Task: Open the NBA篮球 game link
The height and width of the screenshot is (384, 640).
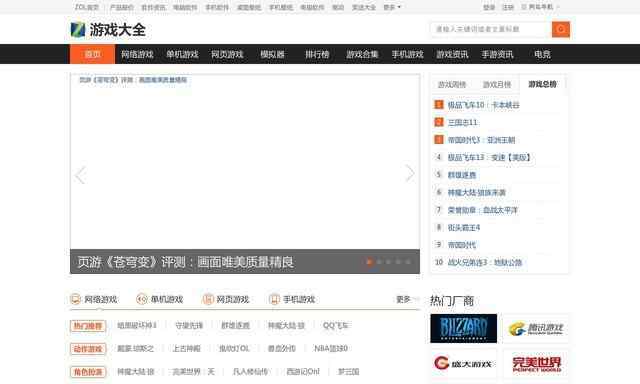Action: pos(331,348)
